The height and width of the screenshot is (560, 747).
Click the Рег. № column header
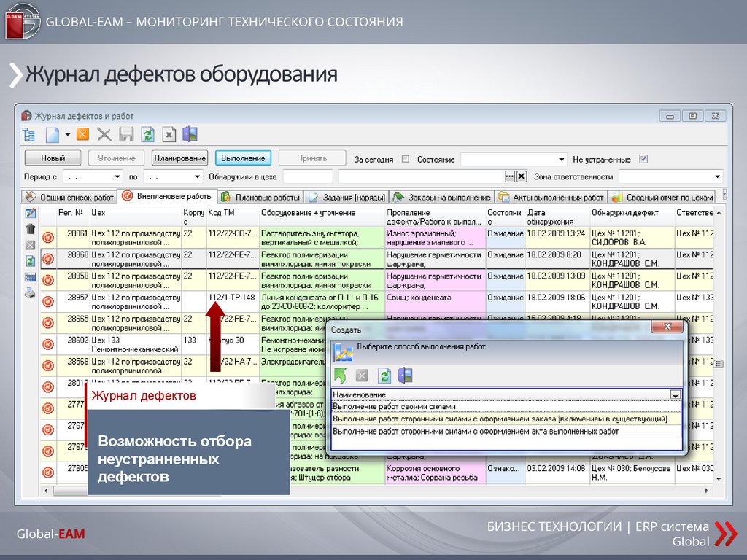[74, 217]
